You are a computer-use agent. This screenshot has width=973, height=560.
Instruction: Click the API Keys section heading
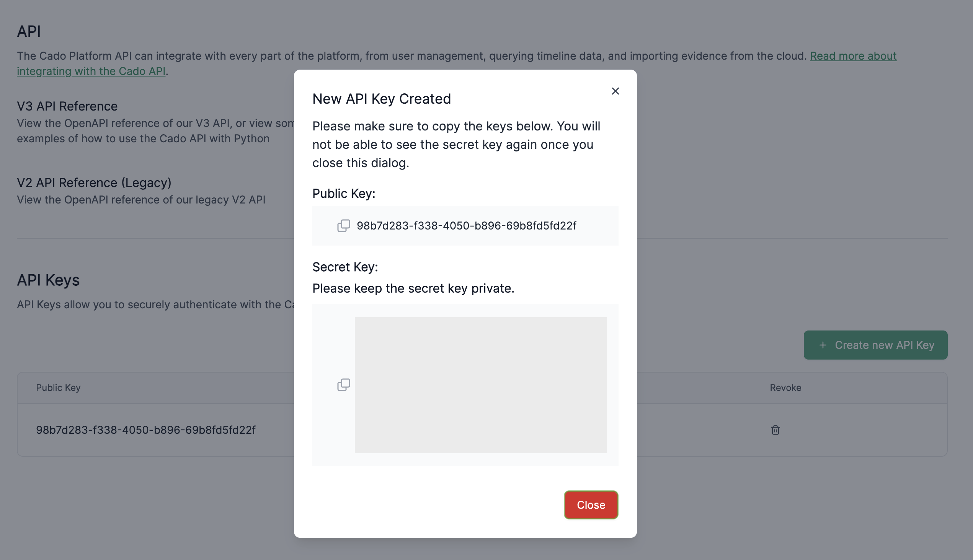48,280
